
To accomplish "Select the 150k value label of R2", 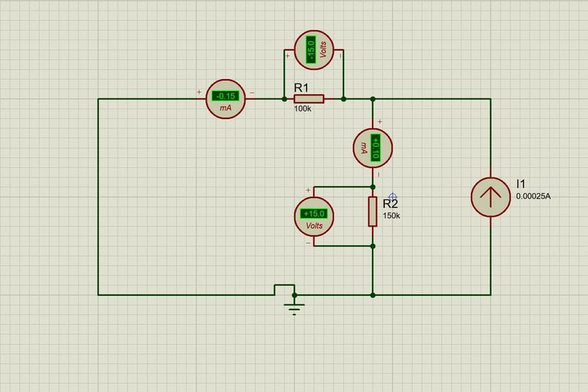I will tap(391, 215).
